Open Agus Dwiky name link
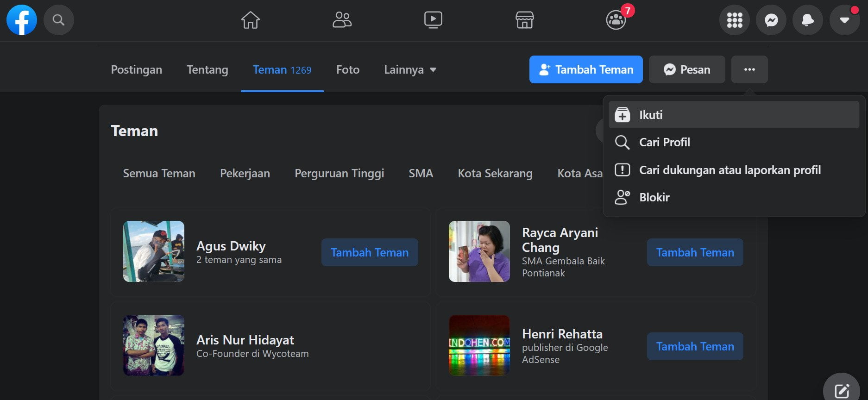Screen dimensions: 868x400 tap(231, 246)
